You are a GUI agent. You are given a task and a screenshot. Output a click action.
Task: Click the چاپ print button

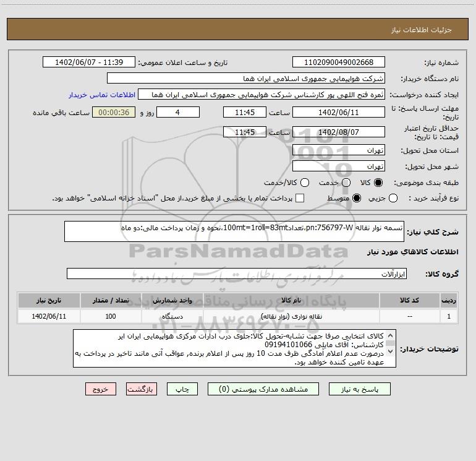tap(182, 389)
